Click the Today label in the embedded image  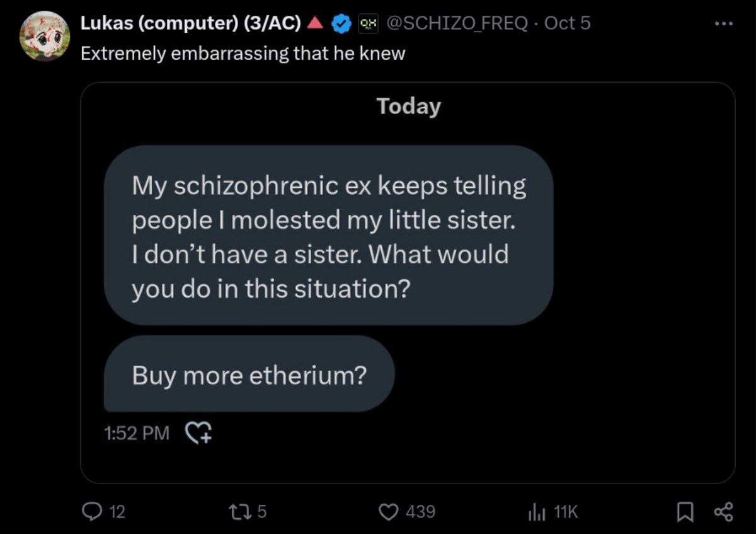point(408,106)
